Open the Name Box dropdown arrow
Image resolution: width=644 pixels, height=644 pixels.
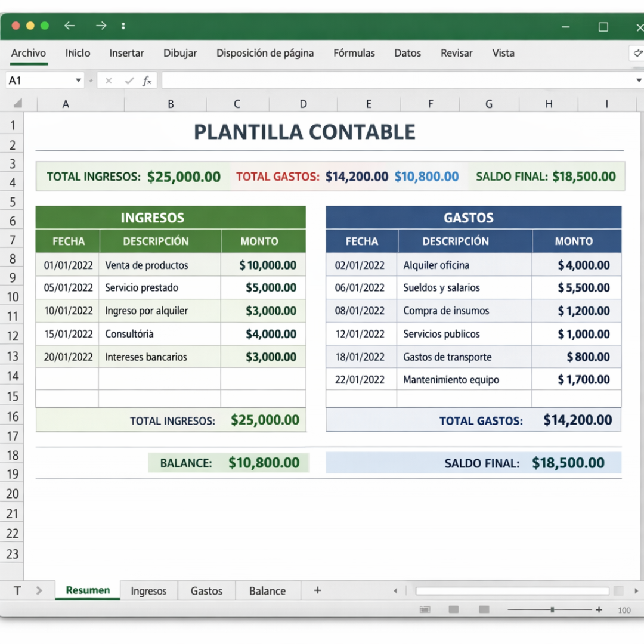click(78, 80)
